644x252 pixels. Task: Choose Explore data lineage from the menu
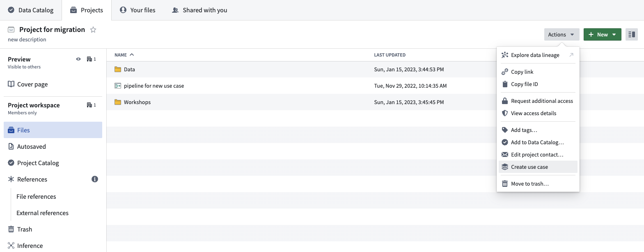click(x=538, y=55)
